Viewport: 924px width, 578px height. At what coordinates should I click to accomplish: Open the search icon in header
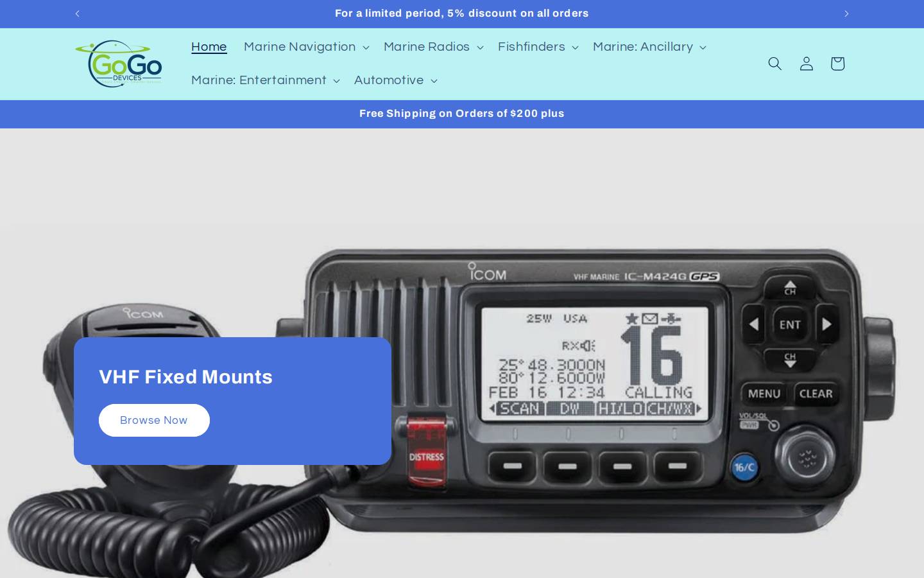pyautogui.click(x=774, y=64)
